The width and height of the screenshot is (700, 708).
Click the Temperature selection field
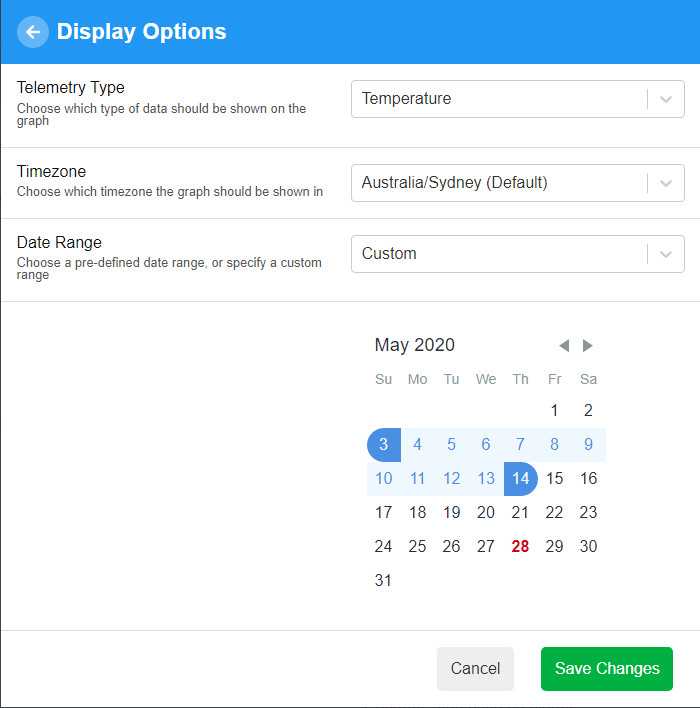click(518, 99)
